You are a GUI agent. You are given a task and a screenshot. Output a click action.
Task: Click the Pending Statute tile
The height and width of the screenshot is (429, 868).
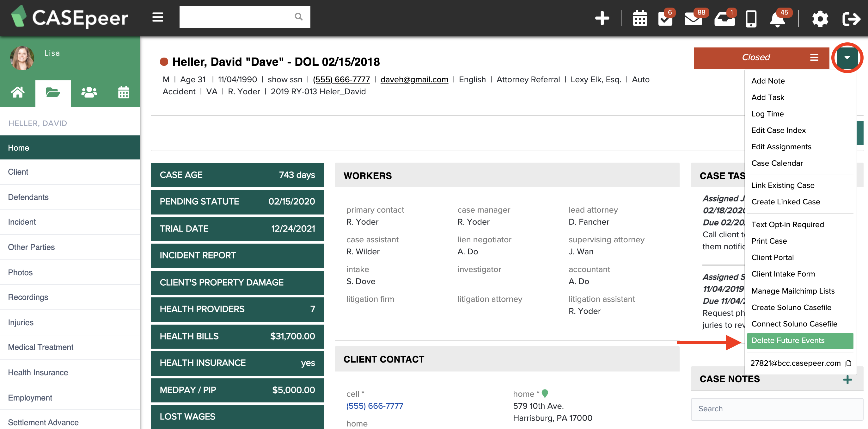click(237, 202)
